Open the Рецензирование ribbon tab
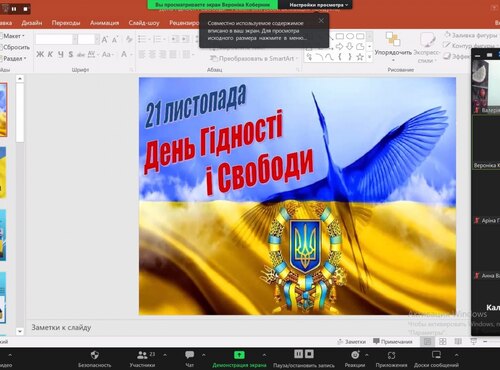 [184, 23]
